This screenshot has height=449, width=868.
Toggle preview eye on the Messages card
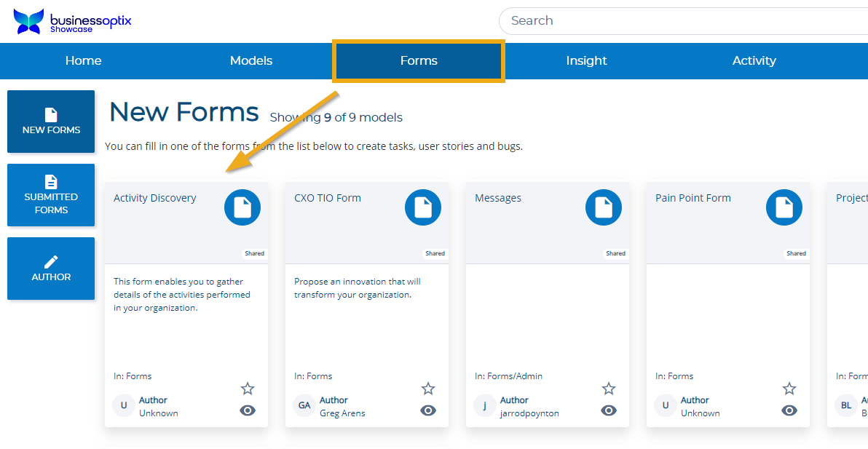(609, 410)
